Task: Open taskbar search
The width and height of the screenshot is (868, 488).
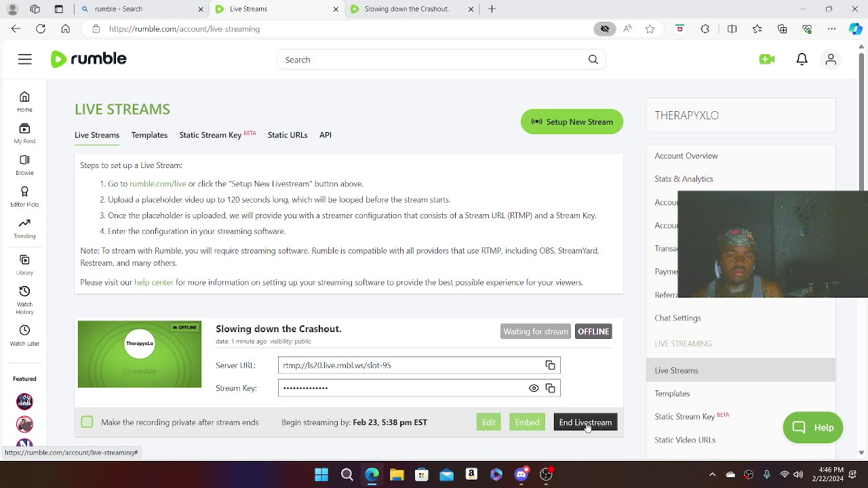Action: [347, 474]
